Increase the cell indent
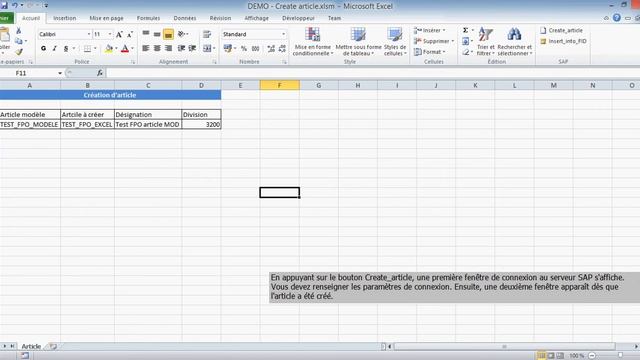640x360 pixels. pyautogui.click(x=192, y=48)
